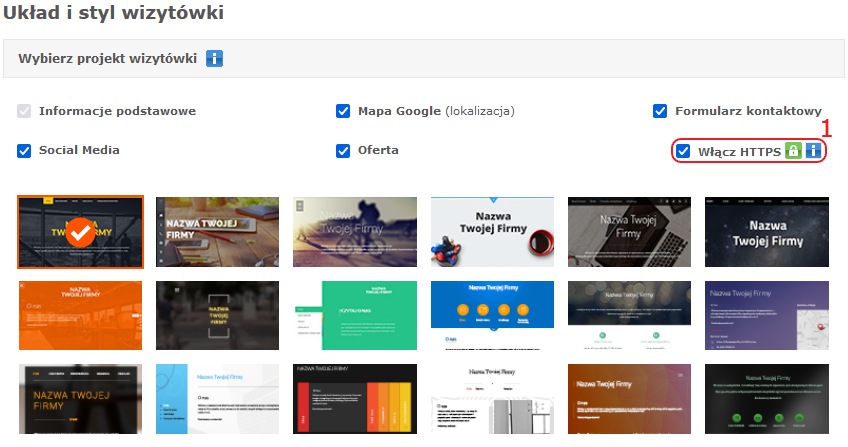Pick the green panel template
Screen dimensions: 848x447
pyautogui.click(x=355, y=315)
